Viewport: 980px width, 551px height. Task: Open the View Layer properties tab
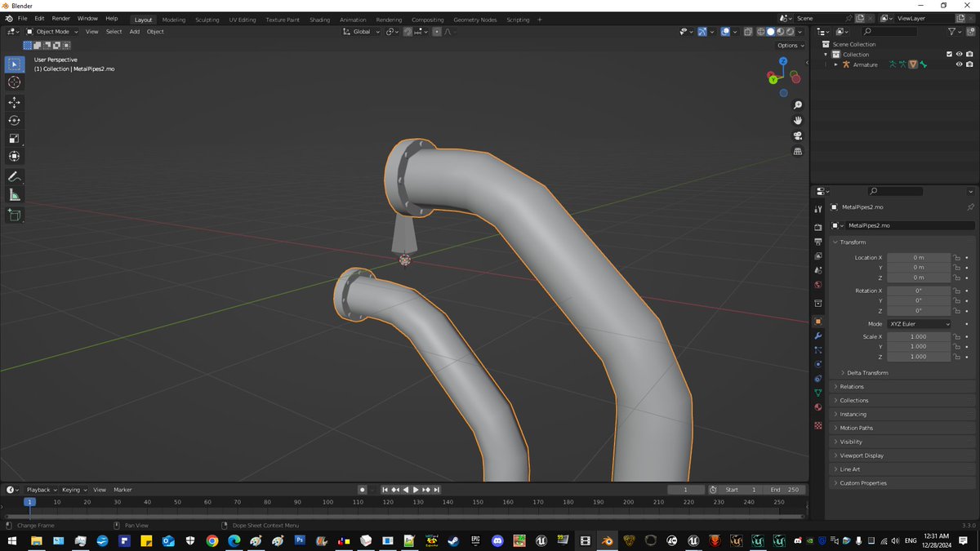[817, 256]
